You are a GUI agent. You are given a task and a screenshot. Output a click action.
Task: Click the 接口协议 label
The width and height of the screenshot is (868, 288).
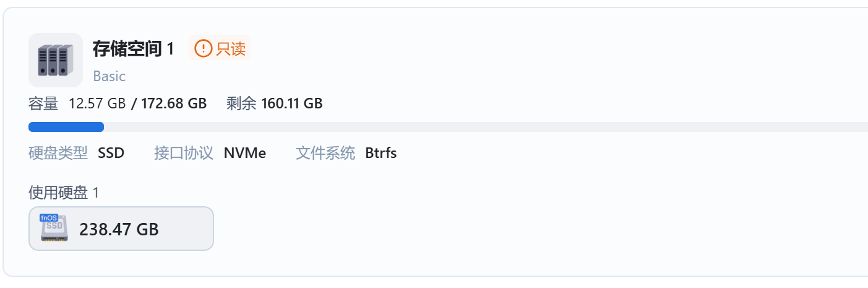184,153
